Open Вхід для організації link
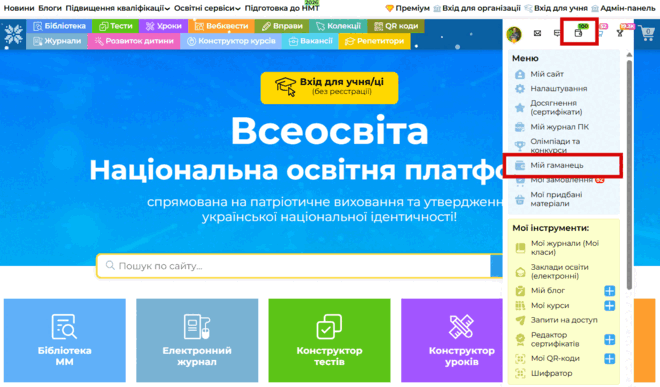The width and height of the screenshot is (660, 387). [477, 8]
